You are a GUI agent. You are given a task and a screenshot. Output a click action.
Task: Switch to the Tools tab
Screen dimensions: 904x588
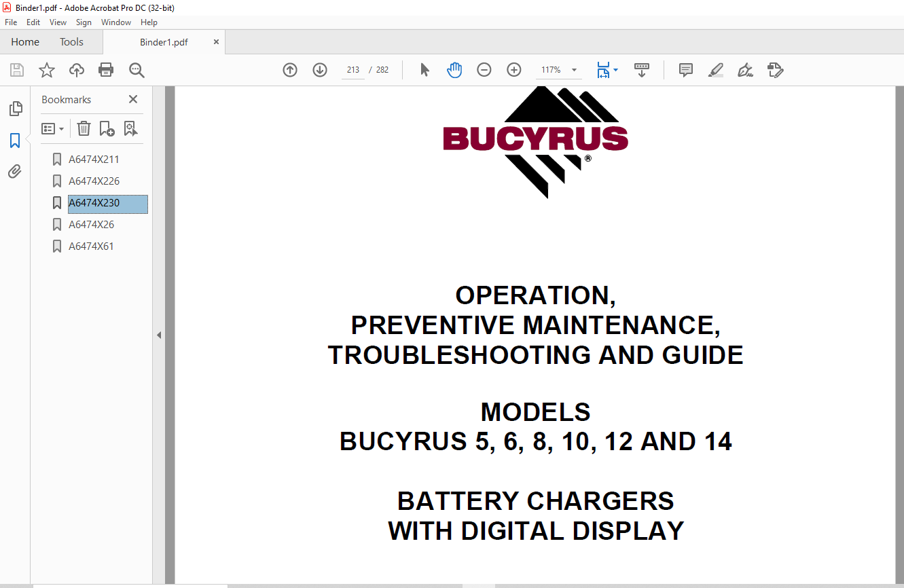coord(71,42)
